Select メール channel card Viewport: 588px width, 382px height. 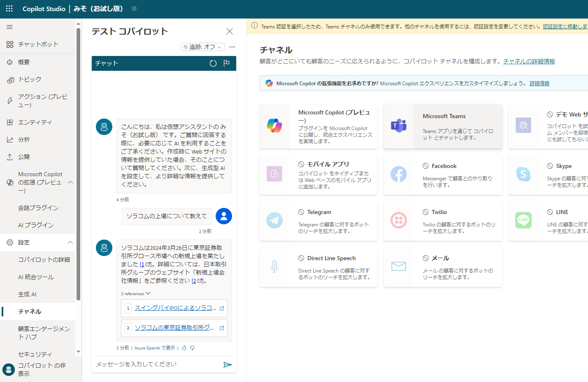click(x=443, y=267)
